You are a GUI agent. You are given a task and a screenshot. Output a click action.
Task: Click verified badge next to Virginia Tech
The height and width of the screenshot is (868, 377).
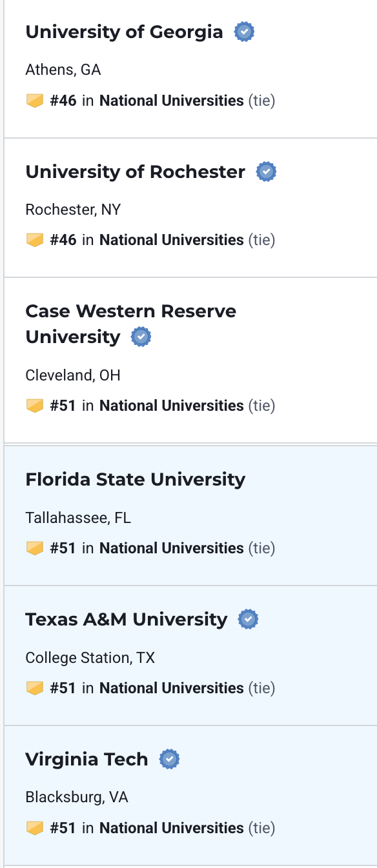coord(169,759)
